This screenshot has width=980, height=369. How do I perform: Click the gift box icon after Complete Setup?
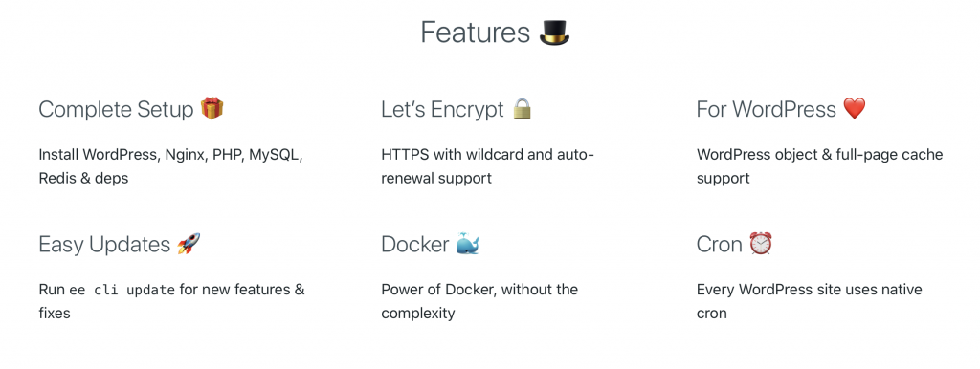point(212,109)
